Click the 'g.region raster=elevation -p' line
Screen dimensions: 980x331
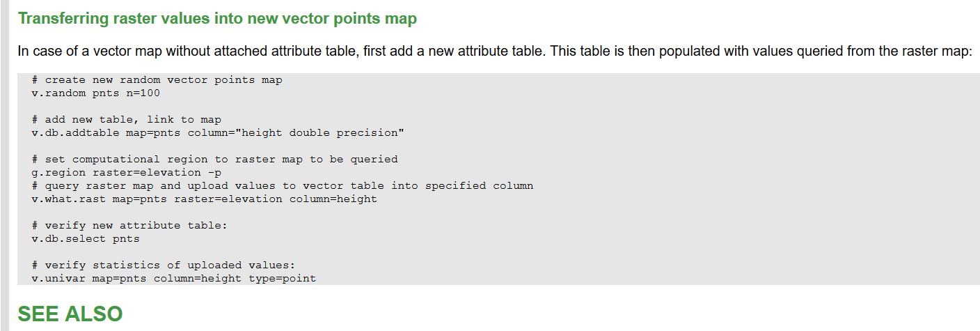pos(127,173)
